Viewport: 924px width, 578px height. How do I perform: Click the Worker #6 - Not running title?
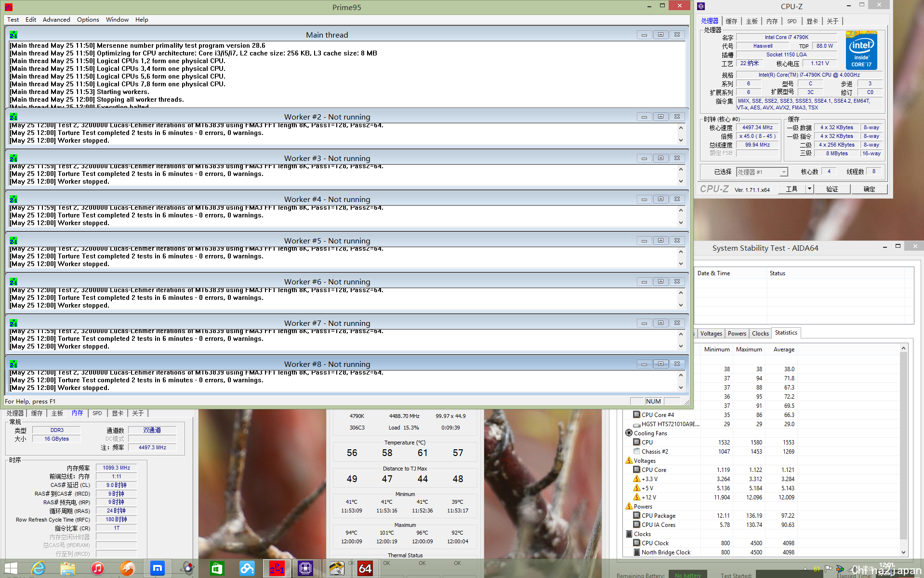tap(327, 282)
